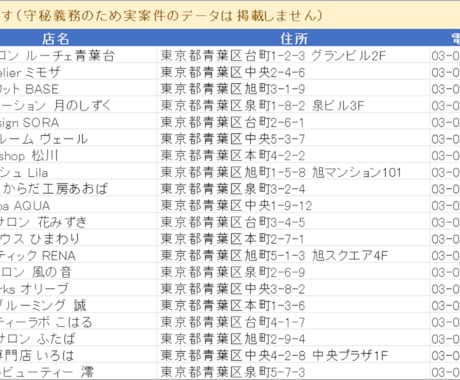The height and width of the screenshot is (380, 460).
Task: Select the shop name cell 花みずき
Action: click(x=78, y=222)
